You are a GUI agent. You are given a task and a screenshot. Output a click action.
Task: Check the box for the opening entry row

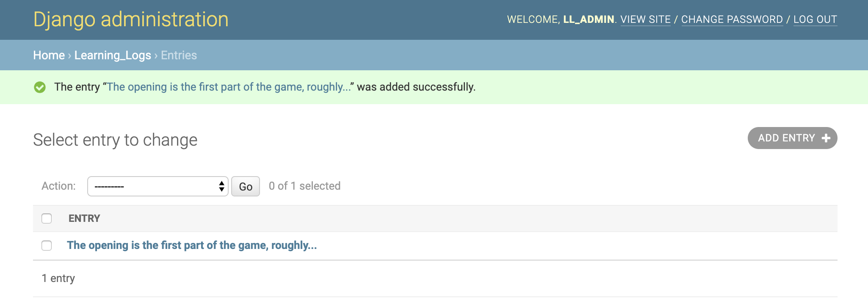coord(47,246)
